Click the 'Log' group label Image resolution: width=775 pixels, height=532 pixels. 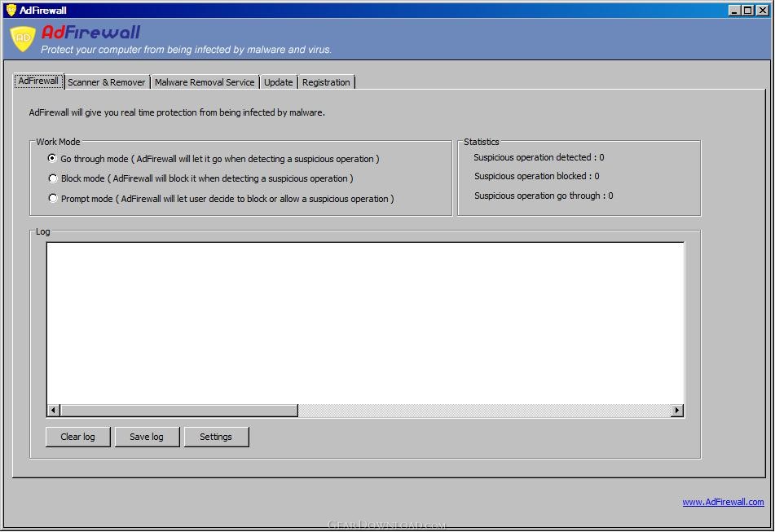click(x=42, y=231)
